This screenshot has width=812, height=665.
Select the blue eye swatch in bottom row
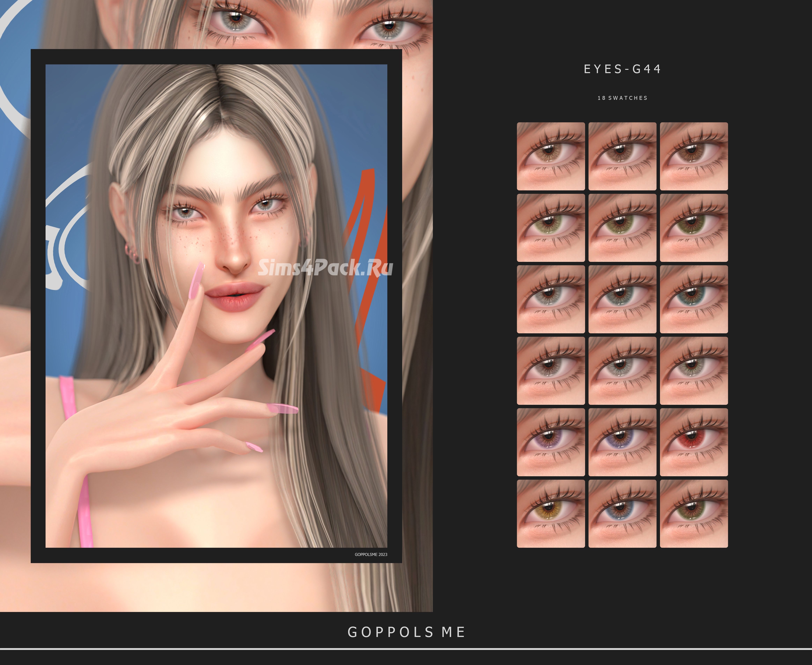click(x=622, y=514)
